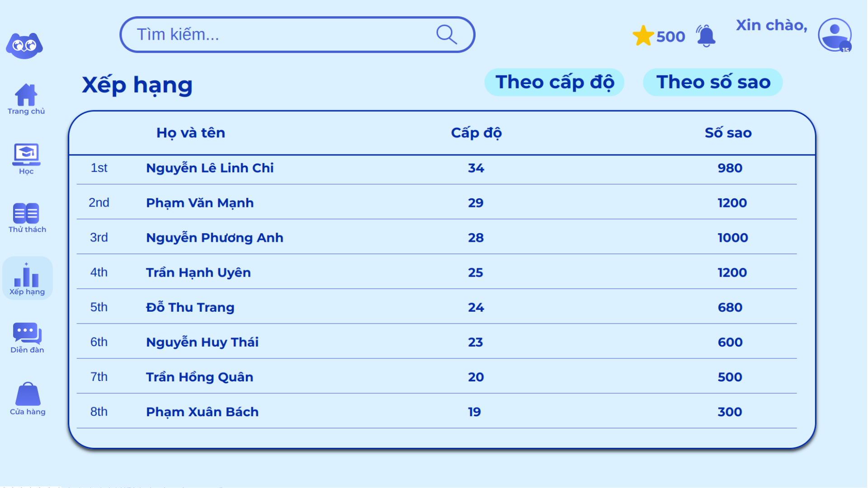Click the Số sao column header
This screenshot has height=488, width=868.
728,133
